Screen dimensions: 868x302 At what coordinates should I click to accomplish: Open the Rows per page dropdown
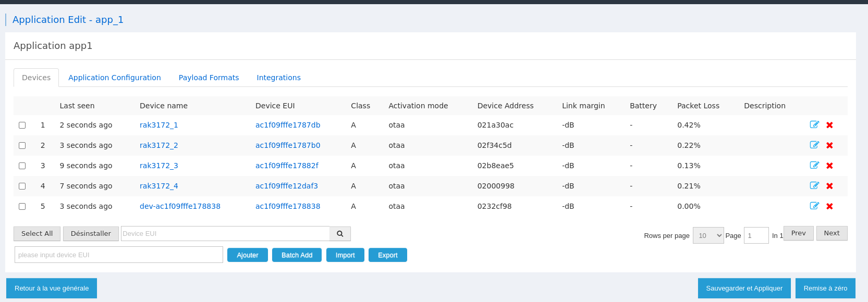click(708, 235)
